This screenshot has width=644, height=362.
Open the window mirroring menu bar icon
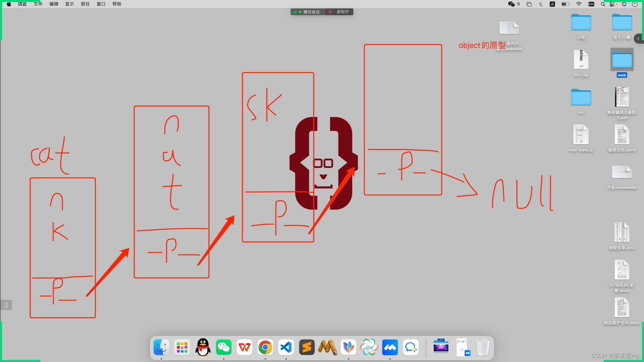pyautogui.click(x=529, y=4)
